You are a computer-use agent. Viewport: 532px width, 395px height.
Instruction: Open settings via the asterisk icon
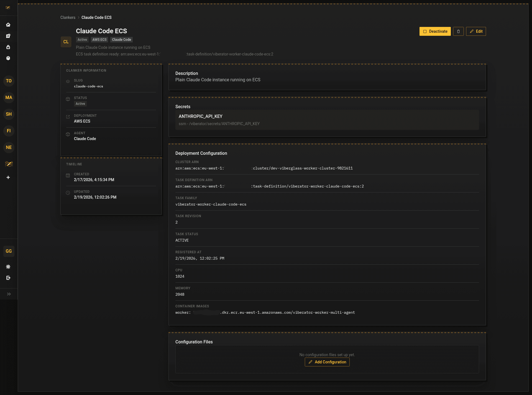(x=8, y=267)
